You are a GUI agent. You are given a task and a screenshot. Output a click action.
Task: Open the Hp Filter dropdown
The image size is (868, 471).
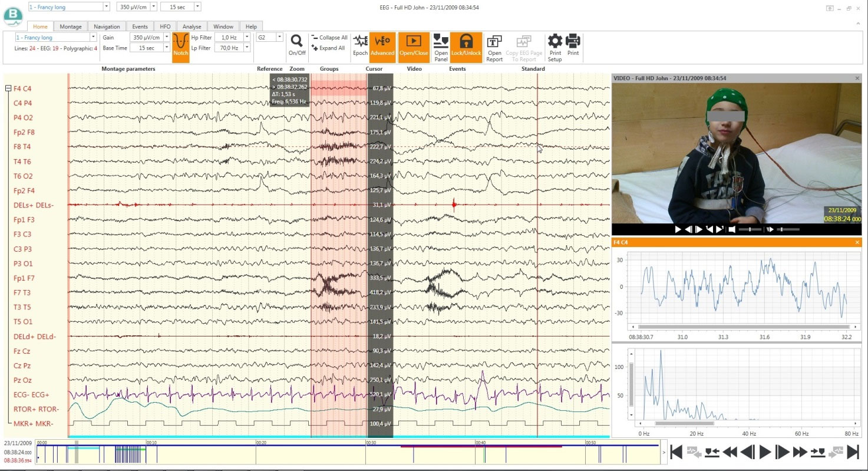248,37
